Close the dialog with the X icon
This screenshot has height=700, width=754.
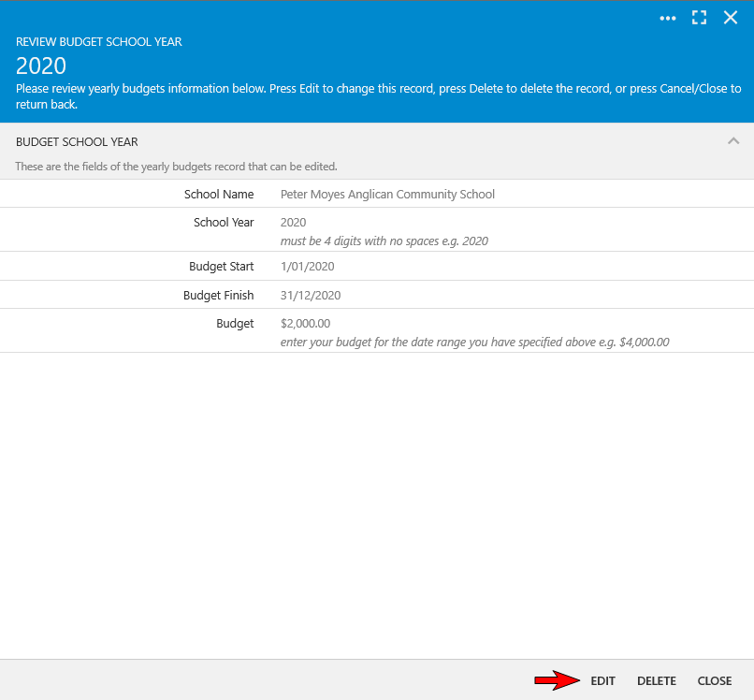tap(731, 18)
